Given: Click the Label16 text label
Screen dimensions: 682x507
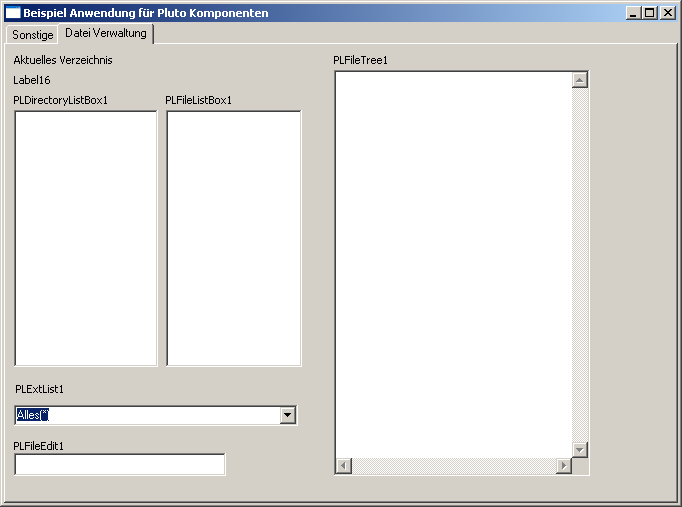Looking at the screenshot, I should click(32, 80).
